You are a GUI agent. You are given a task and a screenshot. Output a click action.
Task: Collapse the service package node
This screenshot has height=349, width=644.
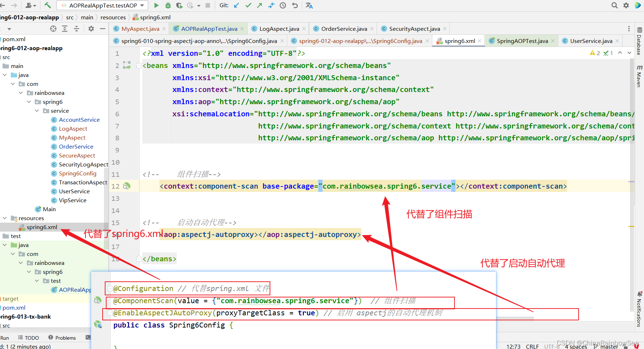(x=37, y=111)
